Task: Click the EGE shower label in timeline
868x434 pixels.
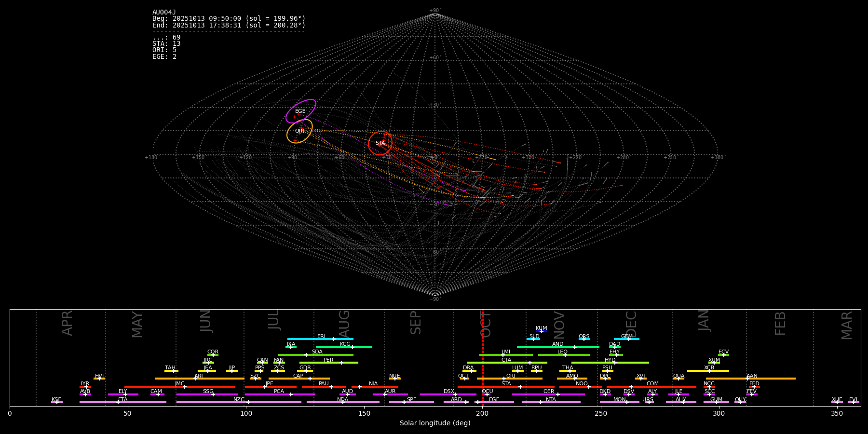Action: pos(494,400)
